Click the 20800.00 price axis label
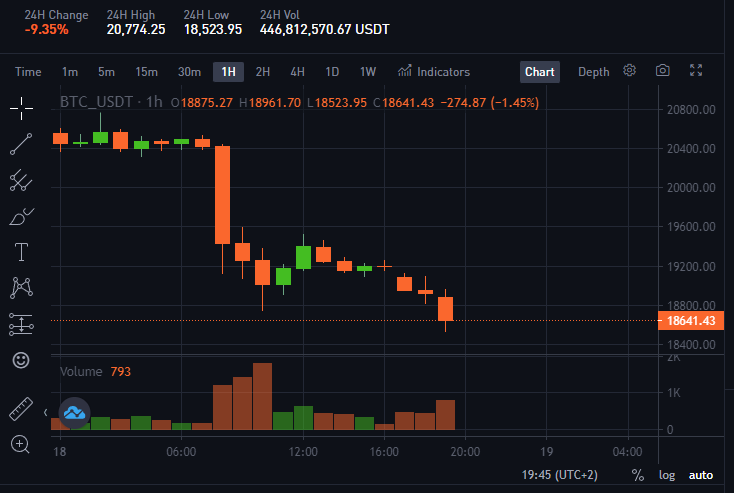This screenshot has height=493, width=734. [x=691, y=110]
